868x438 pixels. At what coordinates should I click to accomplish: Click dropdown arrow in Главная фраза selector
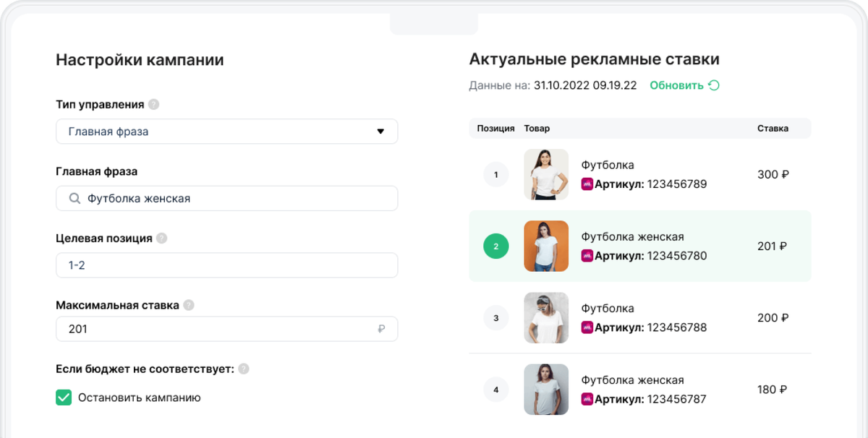(x=380, y=132)
